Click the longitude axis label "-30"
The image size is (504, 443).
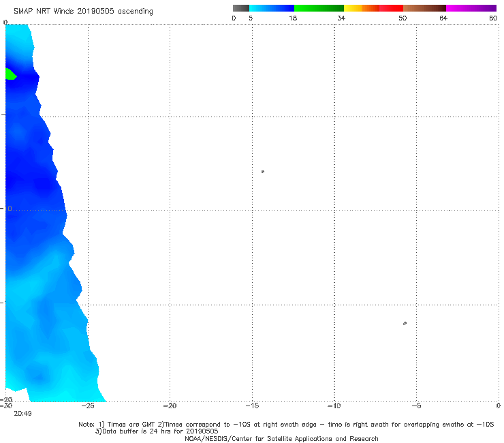click(6, 406)
